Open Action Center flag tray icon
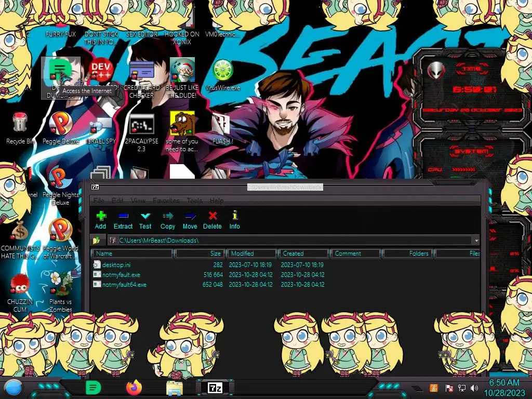The width and height of the screenshot is (532, 399). click(x=449, y=388)
